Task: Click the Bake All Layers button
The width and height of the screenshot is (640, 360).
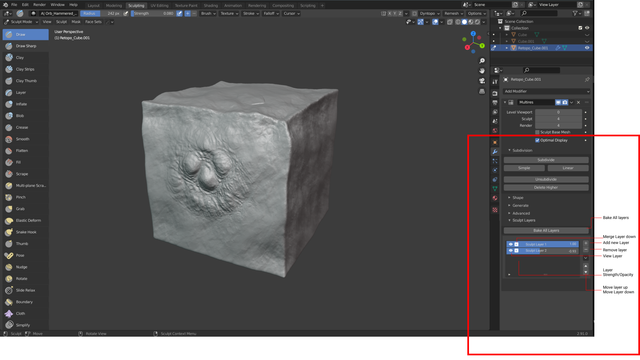Action: coord(546,231)
